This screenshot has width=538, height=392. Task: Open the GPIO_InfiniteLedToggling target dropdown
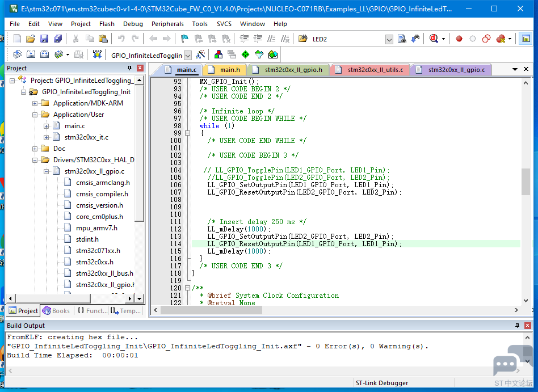188,55
